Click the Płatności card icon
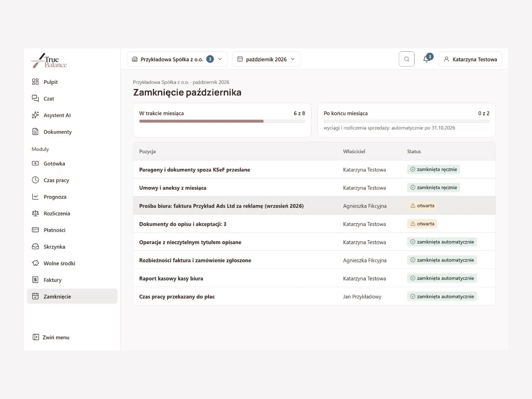The image size is (532, 399). pyautogui.click(x=35, y=230)
